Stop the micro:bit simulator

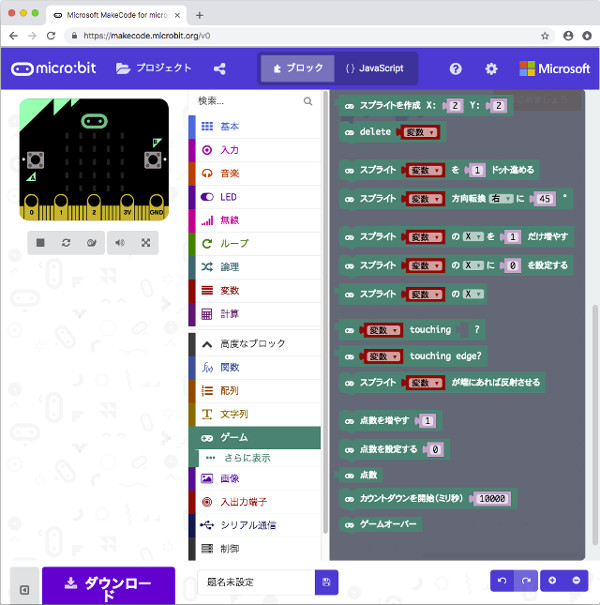coord(41,242)
